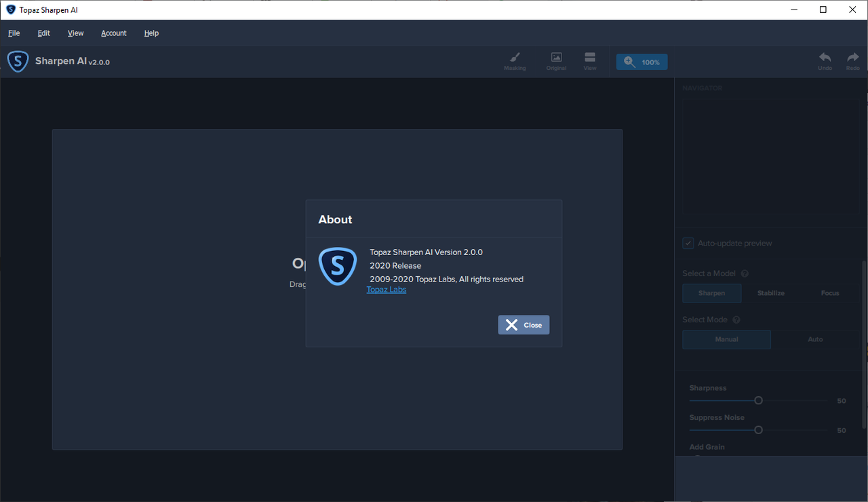The height and width of the screenshot is (502, 868).
Task: Click the About dialog shield logo
Action: point(338,266)
